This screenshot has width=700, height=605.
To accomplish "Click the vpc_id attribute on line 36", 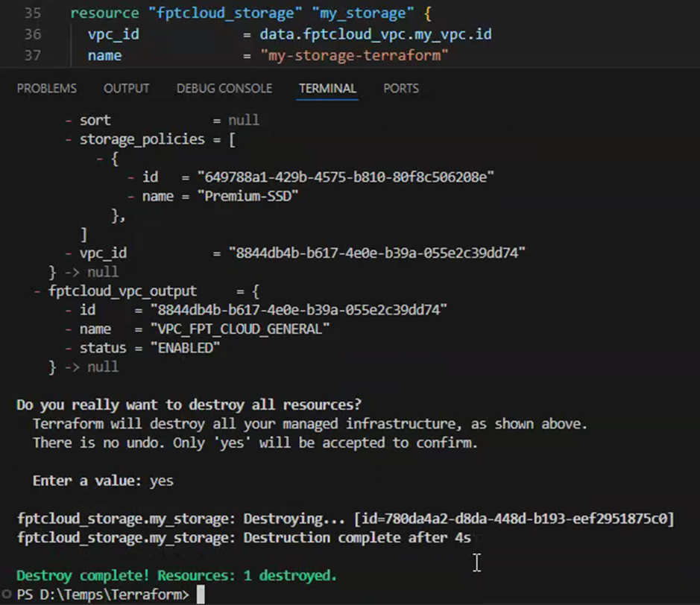I will 113,34.
